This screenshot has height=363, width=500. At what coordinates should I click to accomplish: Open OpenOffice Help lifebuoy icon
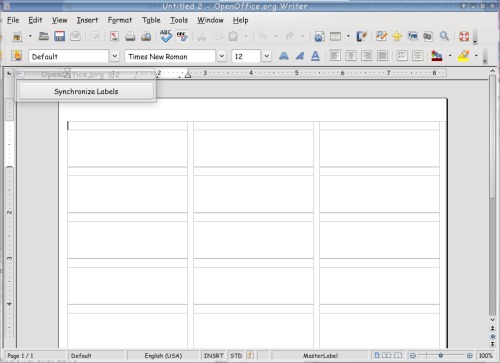464,36
